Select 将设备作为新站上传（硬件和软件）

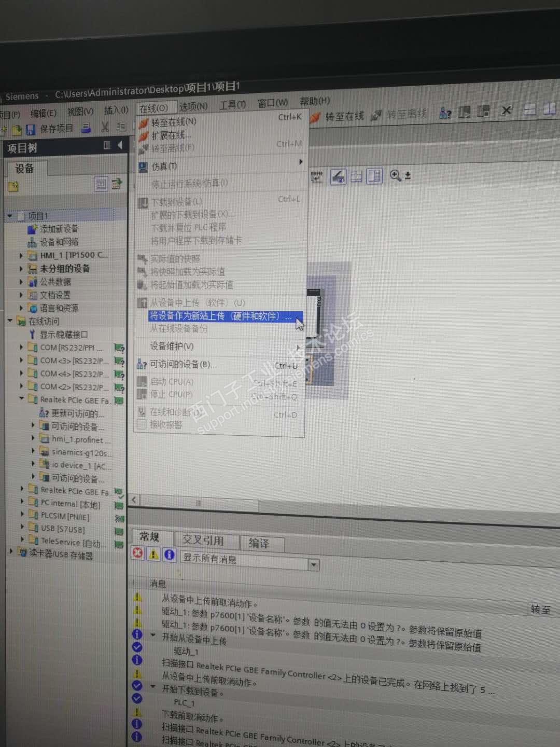[225, 316]
